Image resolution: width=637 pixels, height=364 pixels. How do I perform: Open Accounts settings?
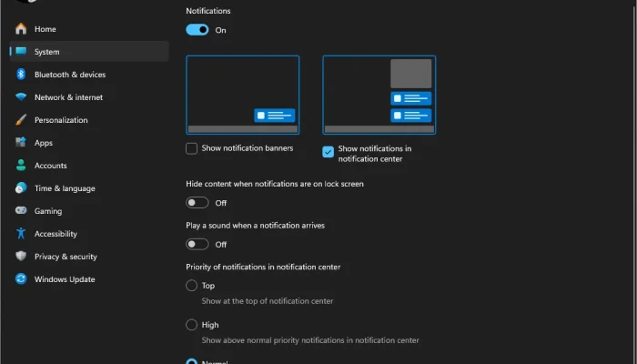[x=89, y=166]
